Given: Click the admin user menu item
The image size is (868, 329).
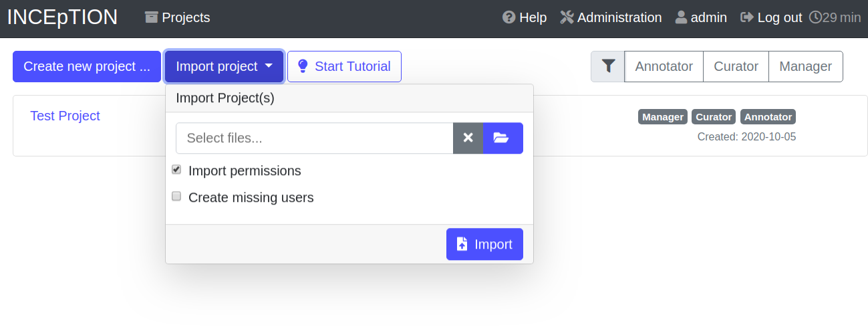Looking at the screenshot, I should [701, 17].
